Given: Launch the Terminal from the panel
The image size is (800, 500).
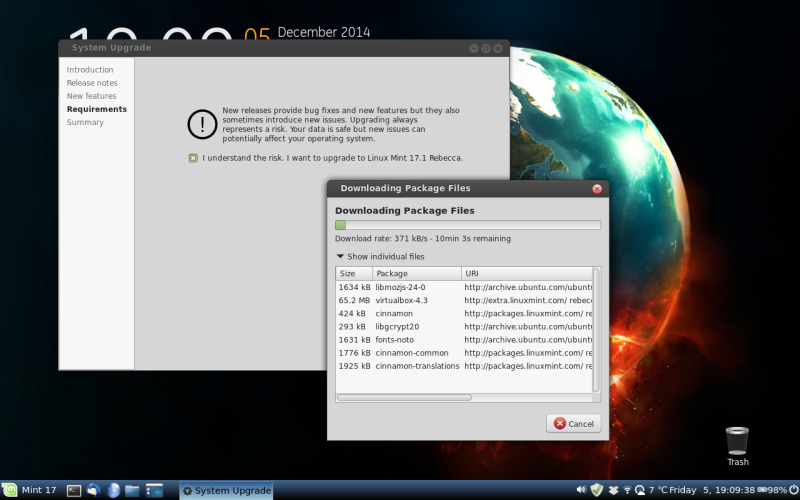Looking at the screenshot, I should point(73,490).
